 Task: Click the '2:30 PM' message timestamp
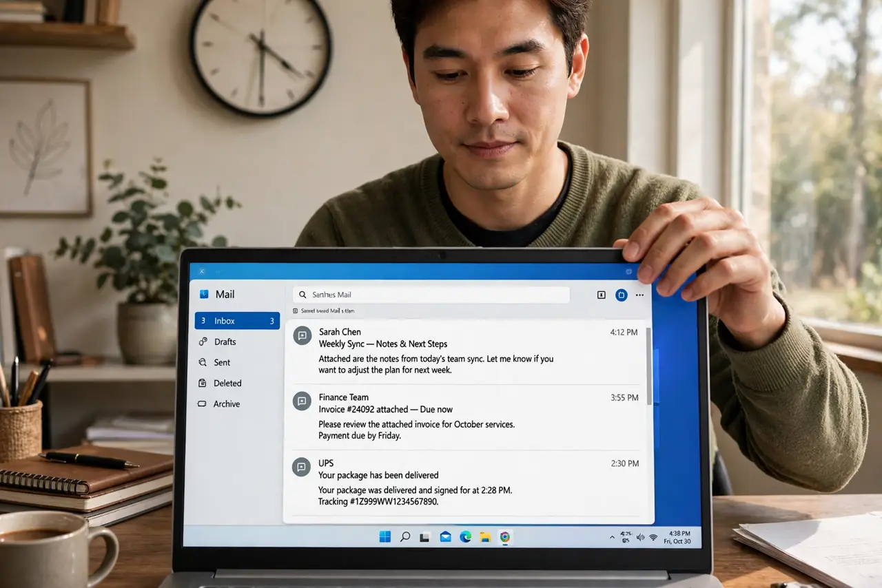click(625, 464)
